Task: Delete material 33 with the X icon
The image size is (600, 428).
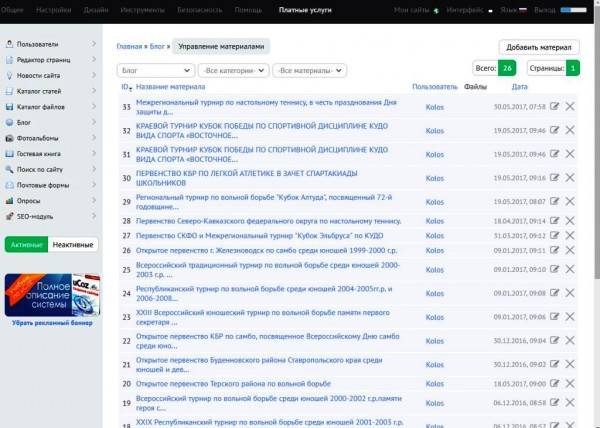Action: click(570, 106)
